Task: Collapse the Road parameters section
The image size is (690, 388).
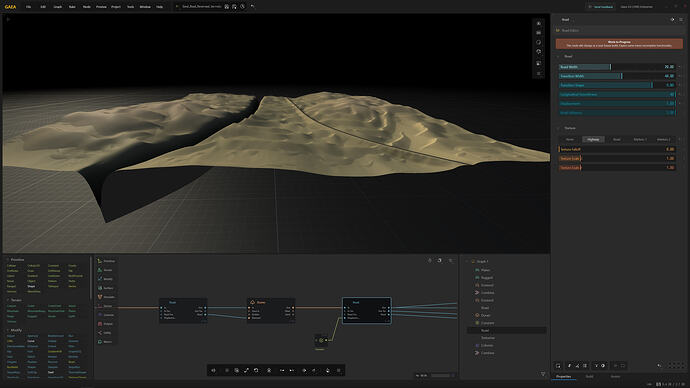Action: click(558, 56)
